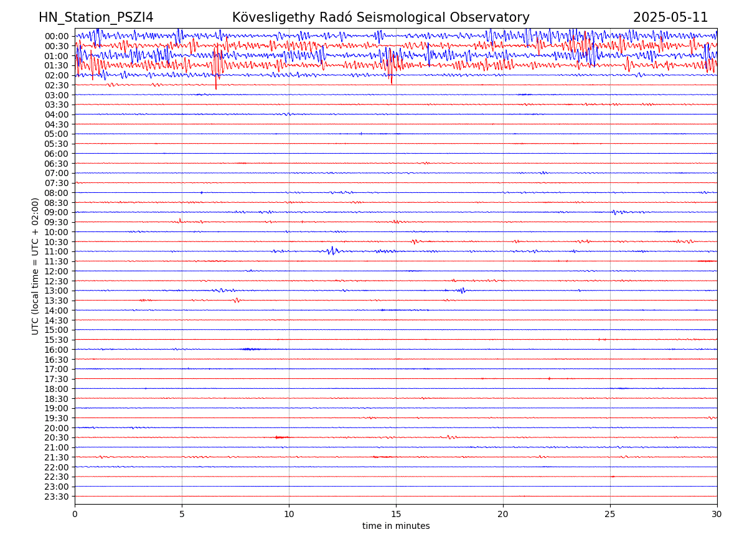This screenshot has height=560, width=747.
Task: Click the 'time in minutes' axis label
Action: pos(396,526)
